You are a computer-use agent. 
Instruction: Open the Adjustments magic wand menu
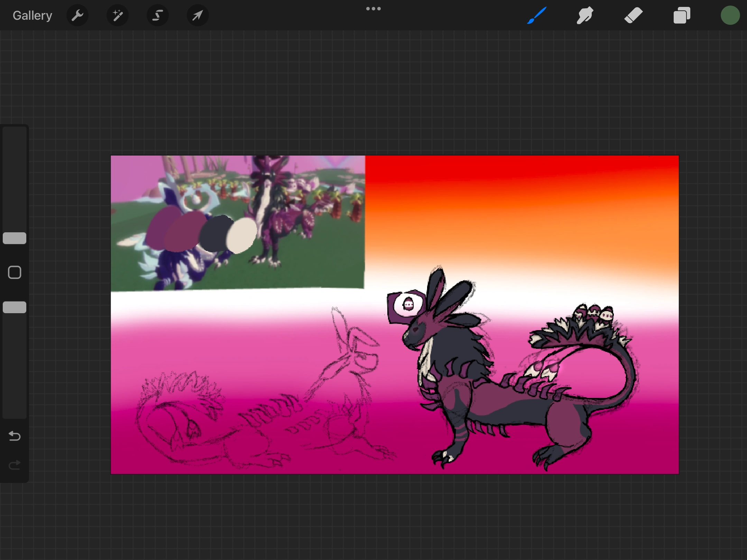[x=118, y=15]
